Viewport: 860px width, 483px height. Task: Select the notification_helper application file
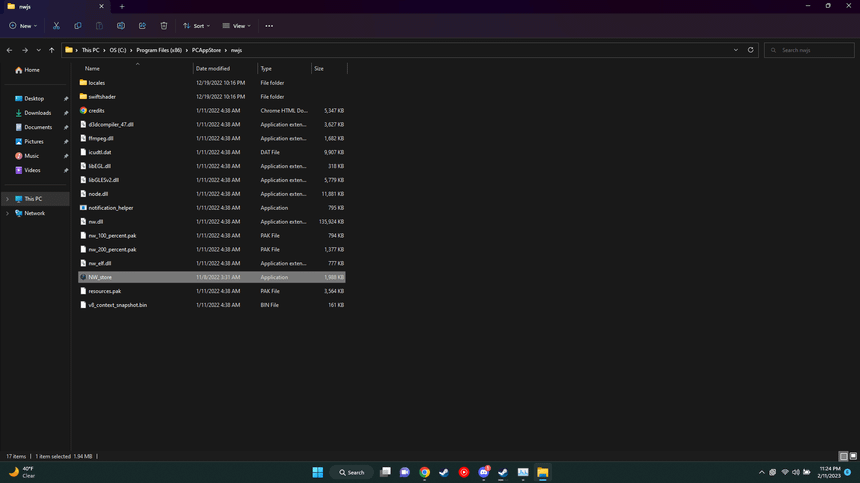[110, 208]
